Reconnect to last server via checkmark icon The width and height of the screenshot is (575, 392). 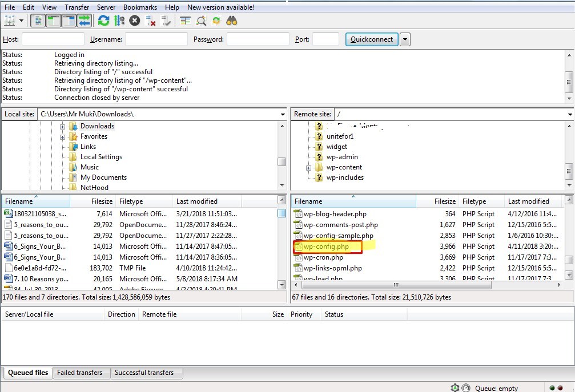[166, 21]
